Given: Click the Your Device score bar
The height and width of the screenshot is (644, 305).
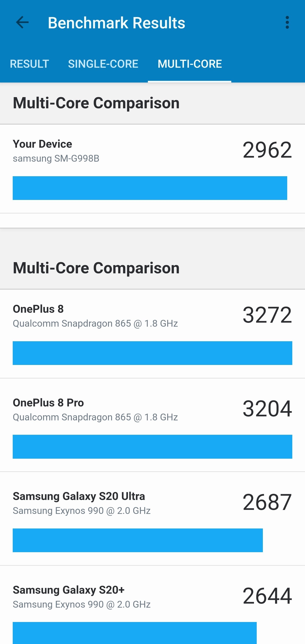Looking at the screenshot, I should click(x=150, y=188).
